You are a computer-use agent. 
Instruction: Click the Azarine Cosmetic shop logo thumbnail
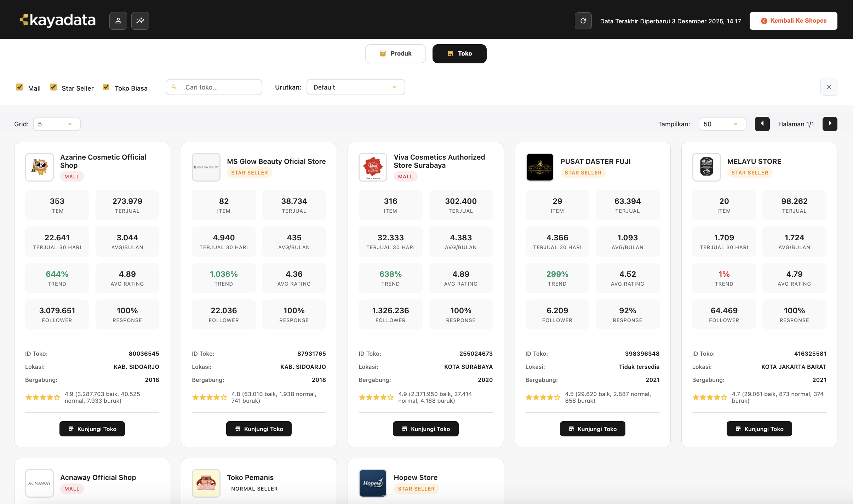tap(39, 167)
